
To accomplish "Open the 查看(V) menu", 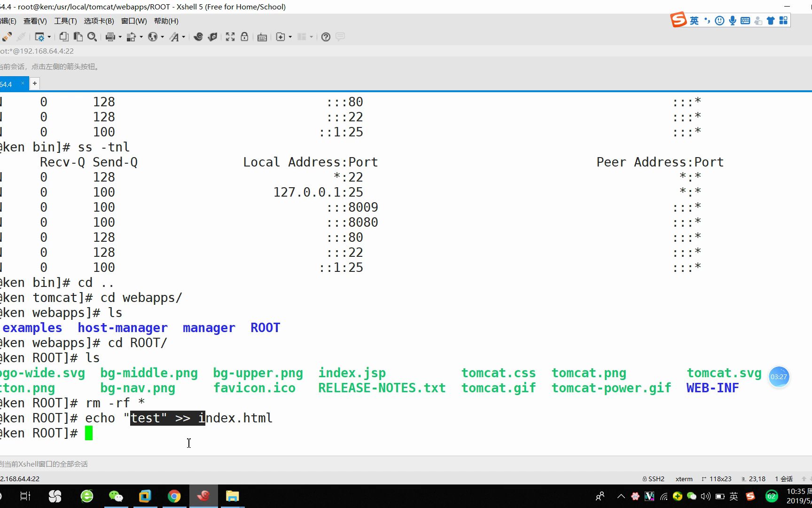I will (x=35, y=21).
